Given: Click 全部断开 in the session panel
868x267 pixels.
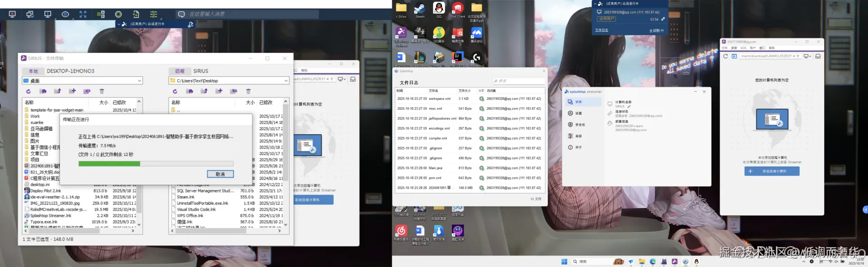Looking at the screenshot, I should coord(656,31).
